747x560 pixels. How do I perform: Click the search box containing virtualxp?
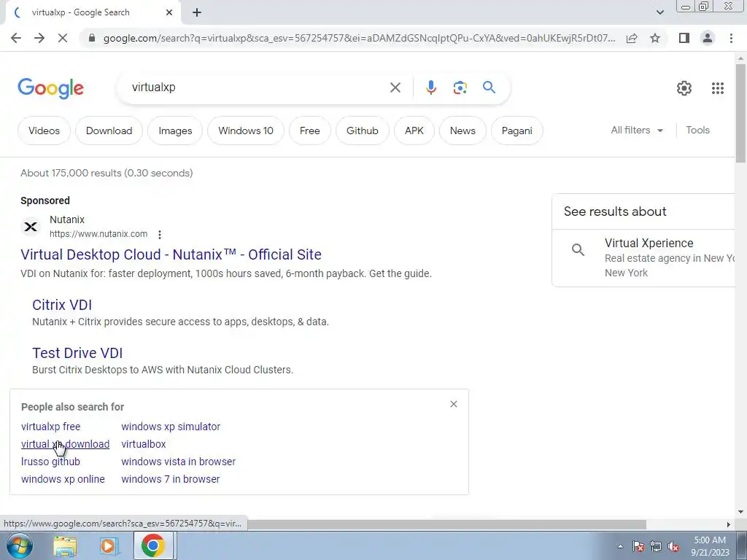click(x=258, y=87)
